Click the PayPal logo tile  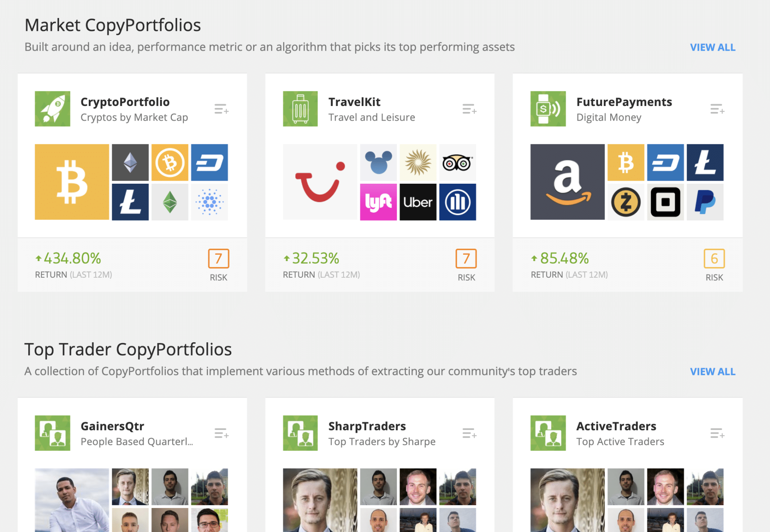click(x=705, y=202)
